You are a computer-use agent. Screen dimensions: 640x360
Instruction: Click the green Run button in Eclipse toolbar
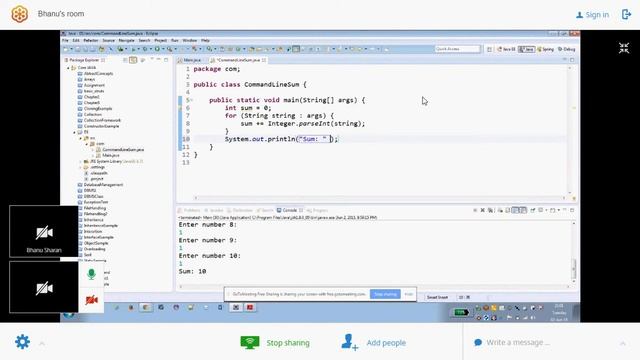coord(157,49)
